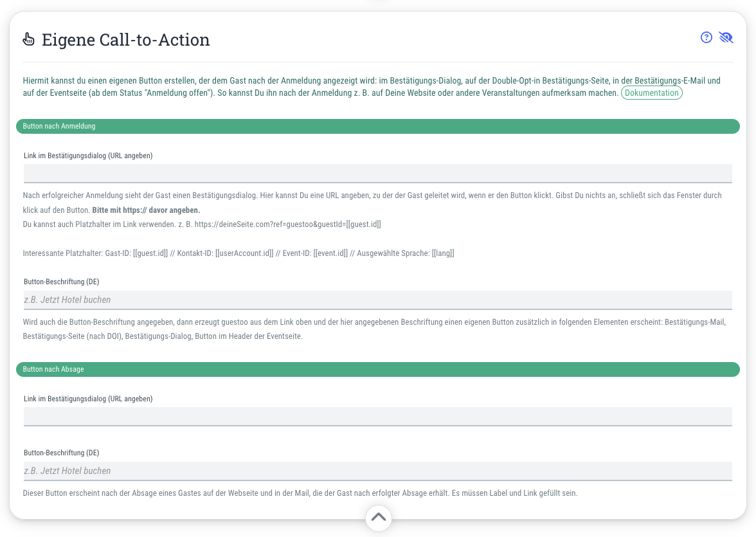Viewport: 756px width, 537px height.
Task: Focus Button-Beschriftung field in the Absage section
Action: (x=378, y=471)
